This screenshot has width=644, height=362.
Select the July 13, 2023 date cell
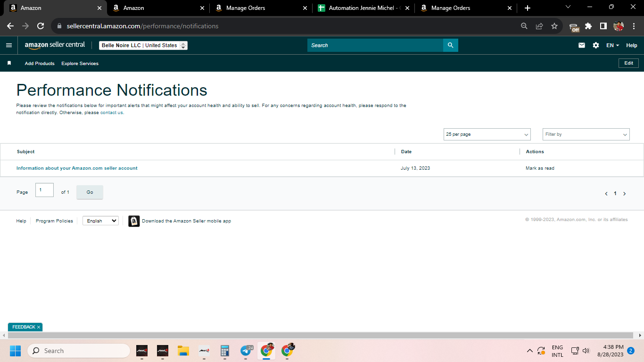click(415, 168)
